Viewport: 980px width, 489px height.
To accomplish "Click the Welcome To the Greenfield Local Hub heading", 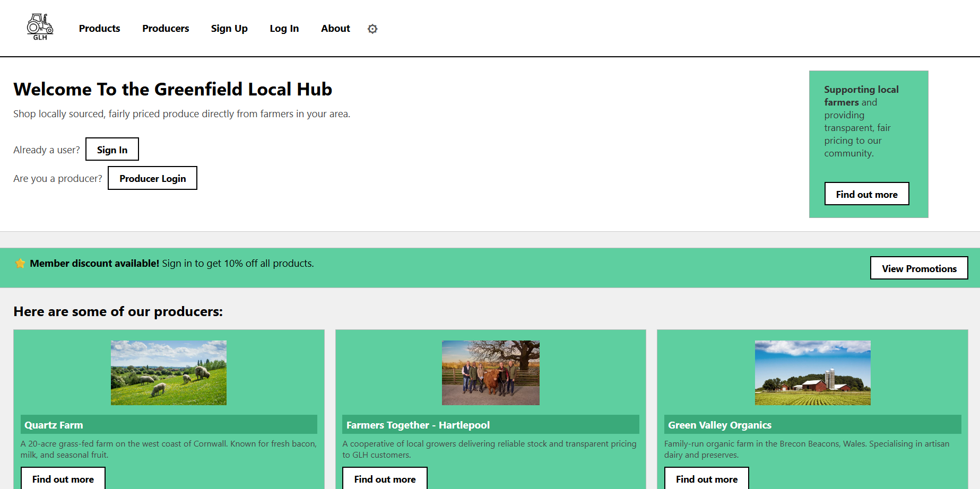I will point(172,89).
